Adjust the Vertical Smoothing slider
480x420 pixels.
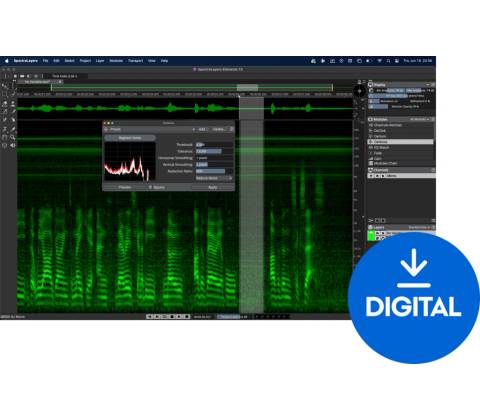click(214, 165)
